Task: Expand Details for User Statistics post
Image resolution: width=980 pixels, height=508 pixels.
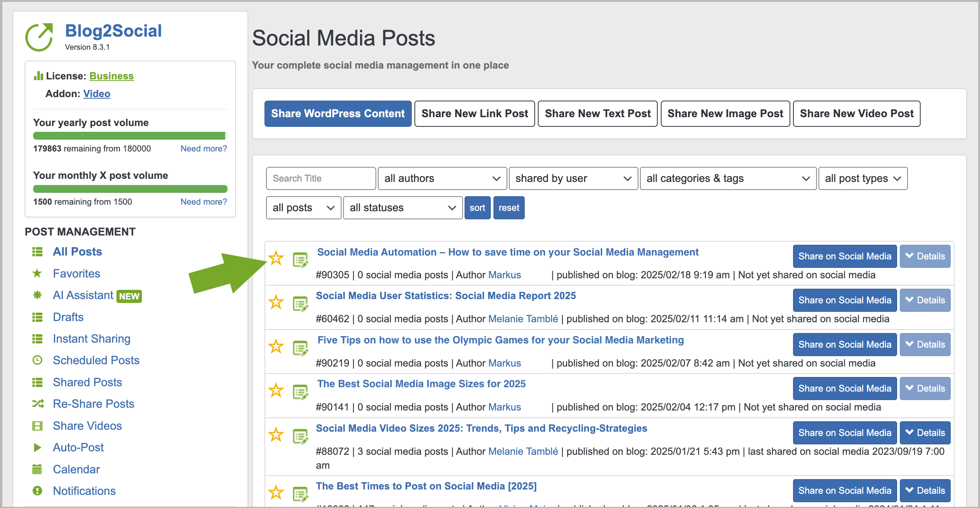Action: tap(925, 300)
